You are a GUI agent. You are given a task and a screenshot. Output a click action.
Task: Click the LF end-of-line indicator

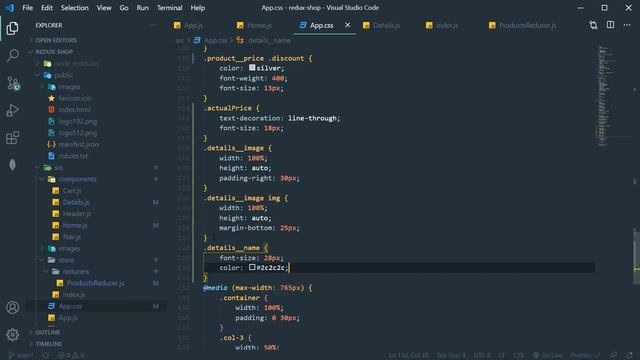pyautogui.click(x=502, y=356)
